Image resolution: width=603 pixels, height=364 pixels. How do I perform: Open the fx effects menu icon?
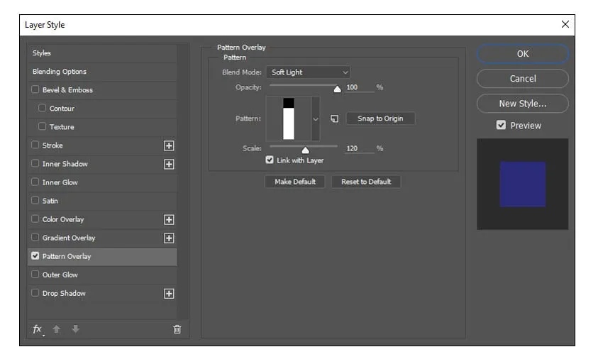coord(38,329)
